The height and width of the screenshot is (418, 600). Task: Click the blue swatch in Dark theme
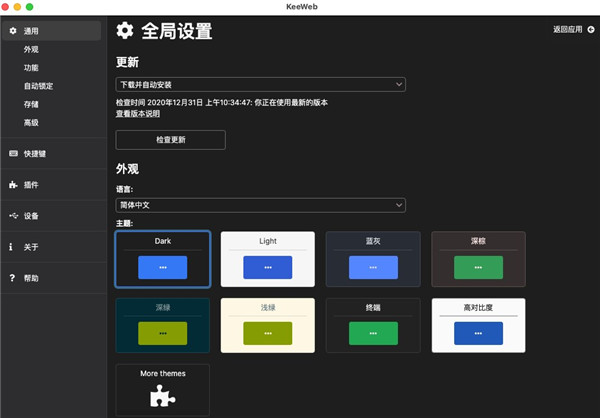pyautogui.click(x=163, y=267)
